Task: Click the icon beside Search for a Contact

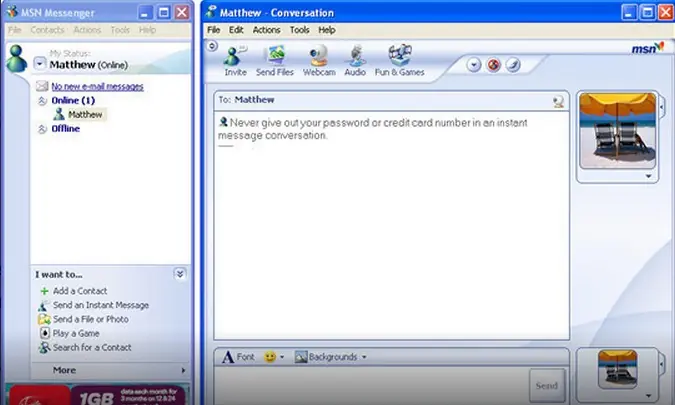Action: [44, 347]
